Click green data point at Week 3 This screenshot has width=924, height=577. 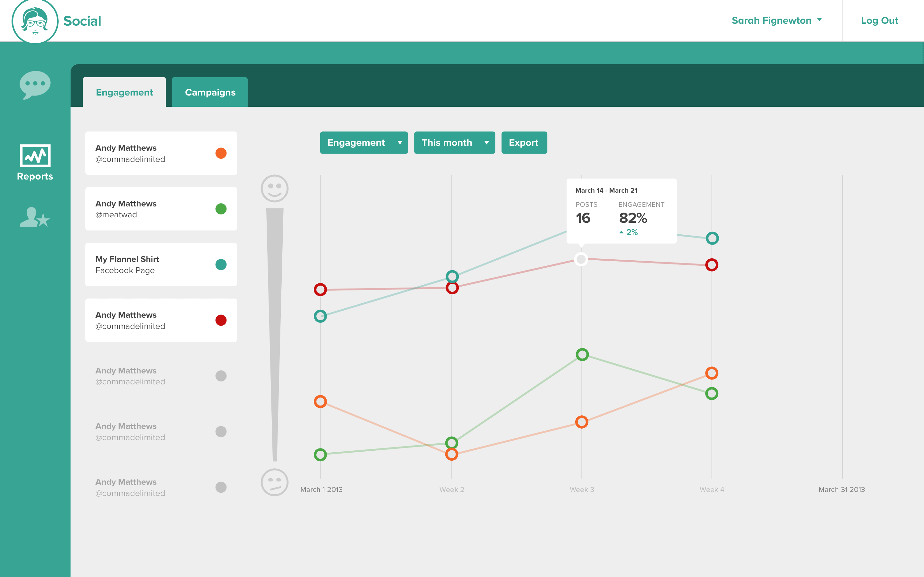(x=582, y=355)
